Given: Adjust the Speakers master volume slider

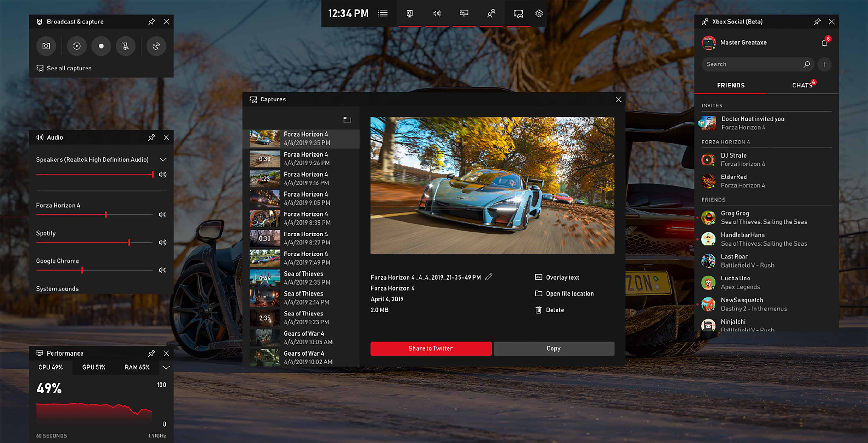Looking at the screenshot, I should (x=94, y=174).
